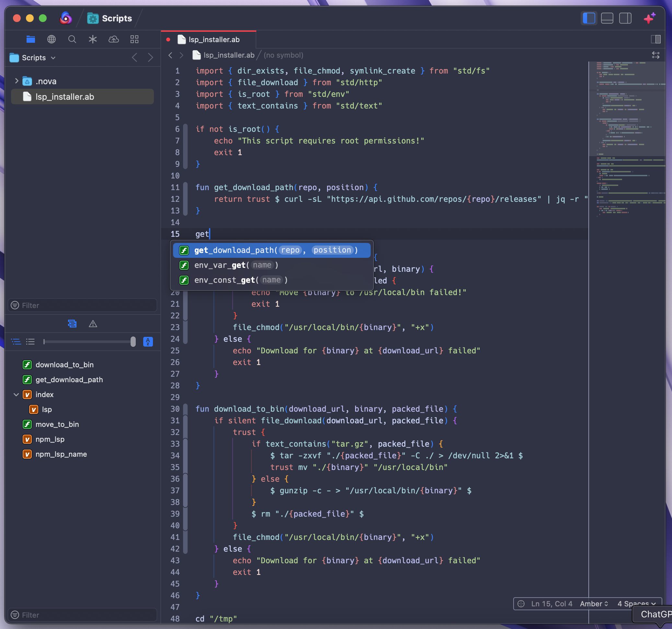Open the Amber syntax dropdown

click(594, 604)
